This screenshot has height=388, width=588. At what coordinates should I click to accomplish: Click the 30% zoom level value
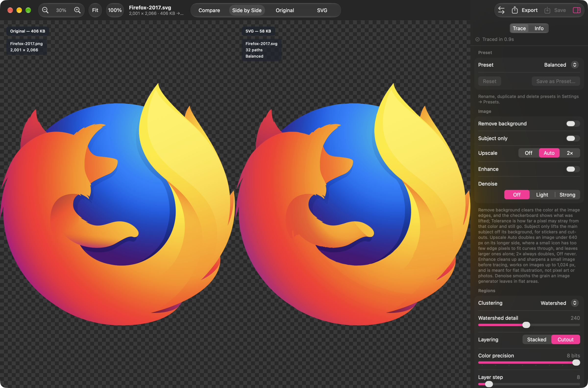pos(61,10)
